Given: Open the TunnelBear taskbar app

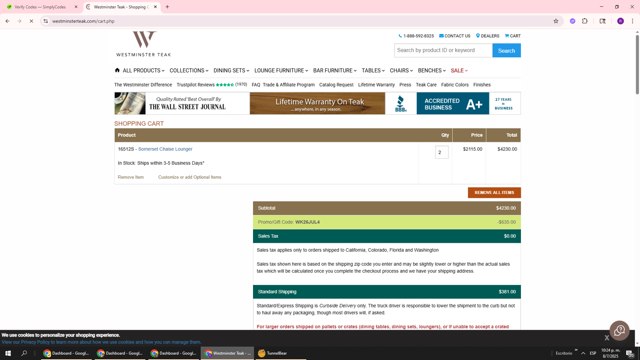Looking at the screenshot, I should (x=279, y=353).
